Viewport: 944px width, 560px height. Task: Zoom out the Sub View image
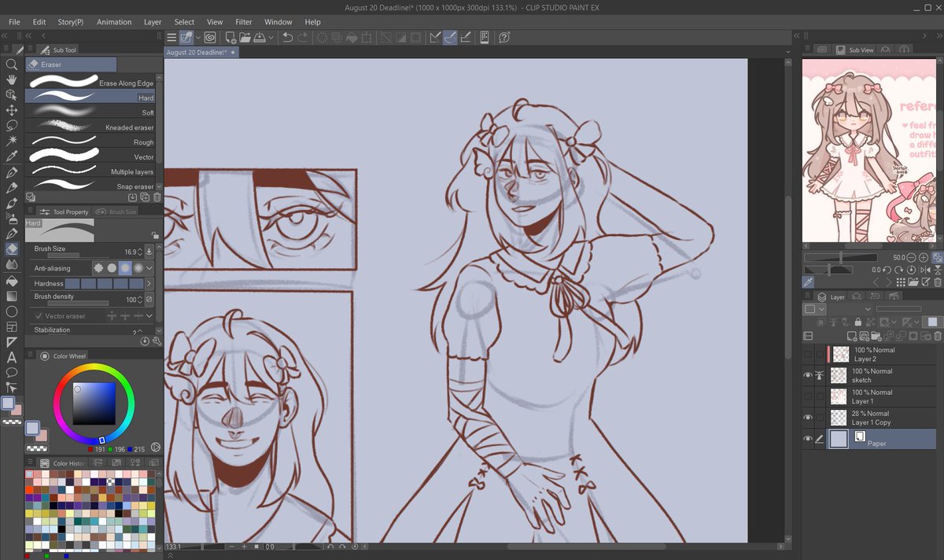tap(912, 257)
